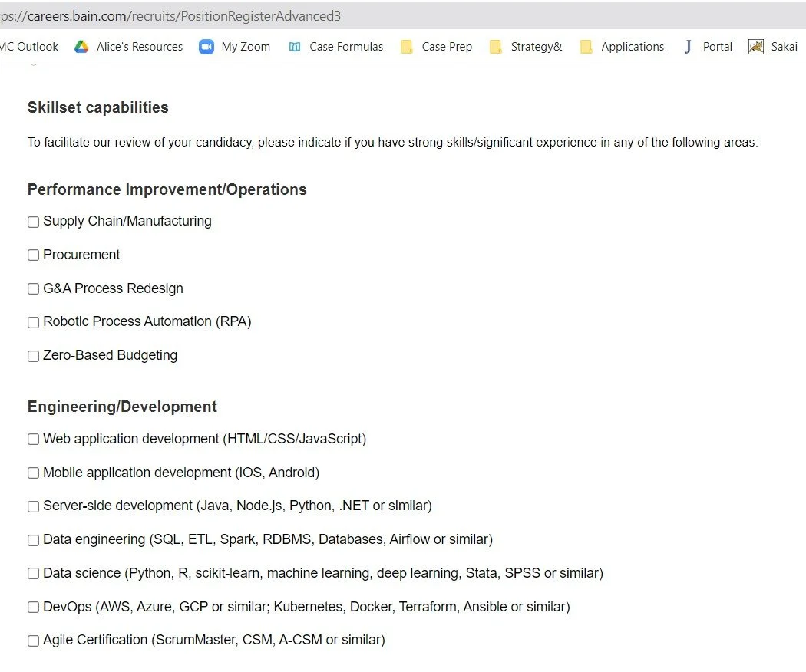The image size is (806, 672).
Task: Check Supply Chain/Manufacturing checkbox
Action: (x=34, y=222)
